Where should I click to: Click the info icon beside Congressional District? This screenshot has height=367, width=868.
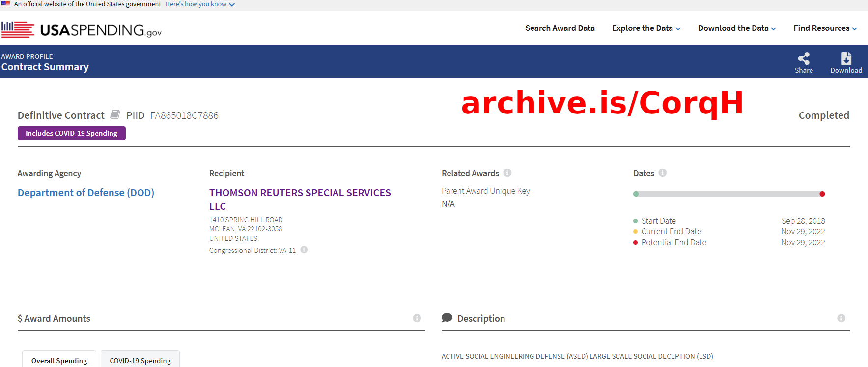coord(304,250)
